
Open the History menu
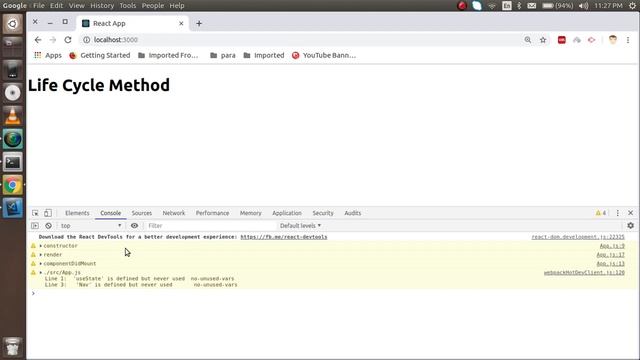click(102, 6)
